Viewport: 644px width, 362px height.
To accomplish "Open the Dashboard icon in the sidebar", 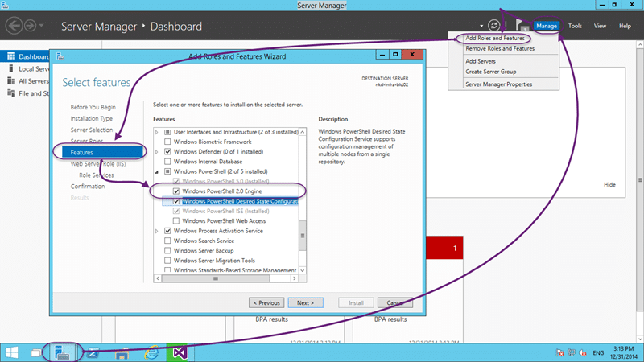I will click(11, 56).
